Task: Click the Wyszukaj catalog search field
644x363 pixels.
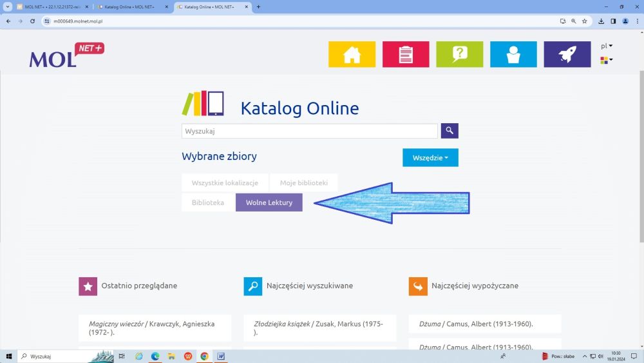Action: pyautogui.click(x=310, y=131)
